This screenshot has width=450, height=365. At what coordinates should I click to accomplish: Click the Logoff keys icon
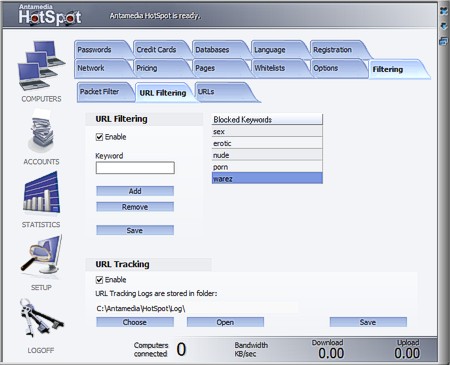pos(41,318)
